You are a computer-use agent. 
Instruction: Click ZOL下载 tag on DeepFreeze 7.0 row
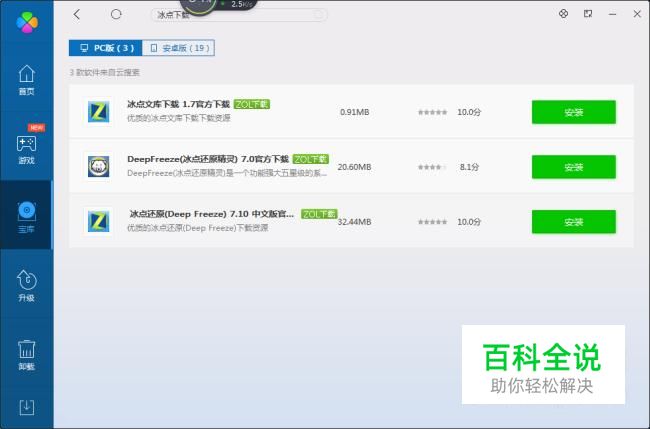310,159
